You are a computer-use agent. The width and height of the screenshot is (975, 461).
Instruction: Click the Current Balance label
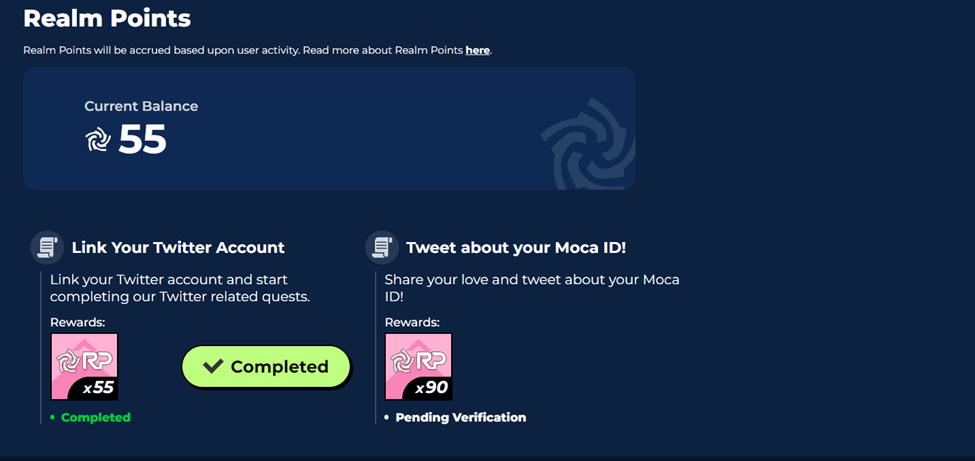(141, 106)
